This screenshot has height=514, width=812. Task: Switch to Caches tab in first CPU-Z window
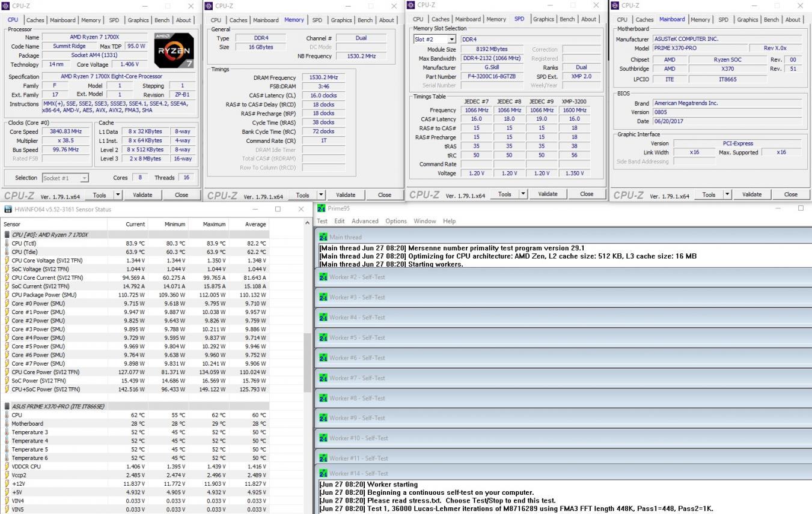coord(35,20)
